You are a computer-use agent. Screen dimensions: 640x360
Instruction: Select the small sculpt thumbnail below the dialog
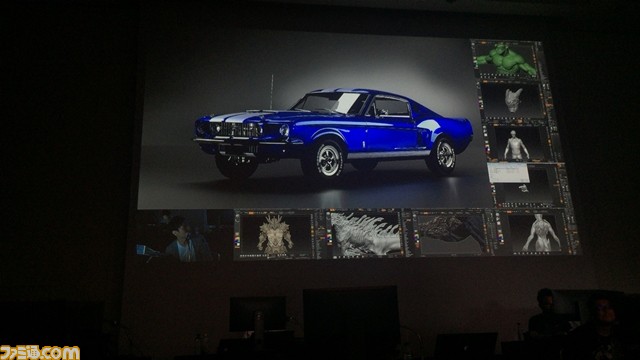point(523,189)
